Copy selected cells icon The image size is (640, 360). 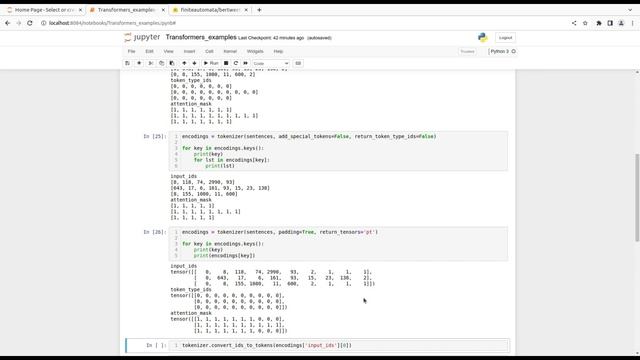click(x=161, y=63)
